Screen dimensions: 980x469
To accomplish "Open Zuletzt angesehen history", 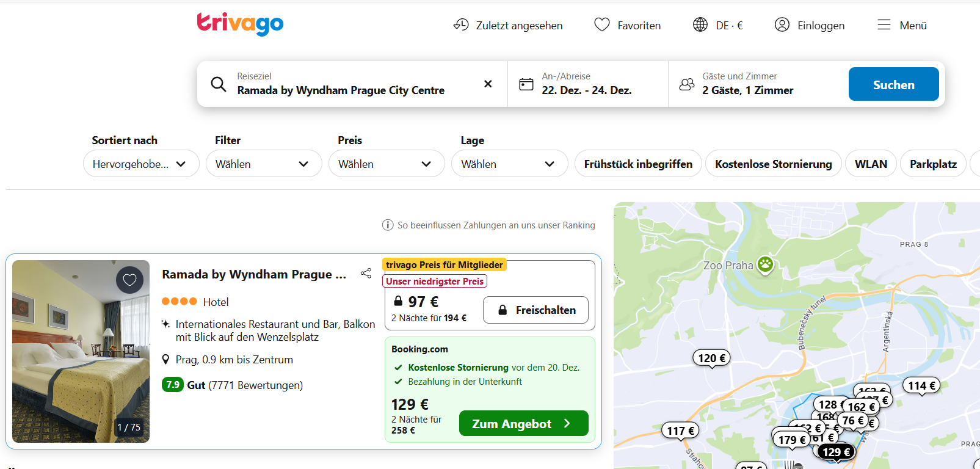I will tap(508, 25).
